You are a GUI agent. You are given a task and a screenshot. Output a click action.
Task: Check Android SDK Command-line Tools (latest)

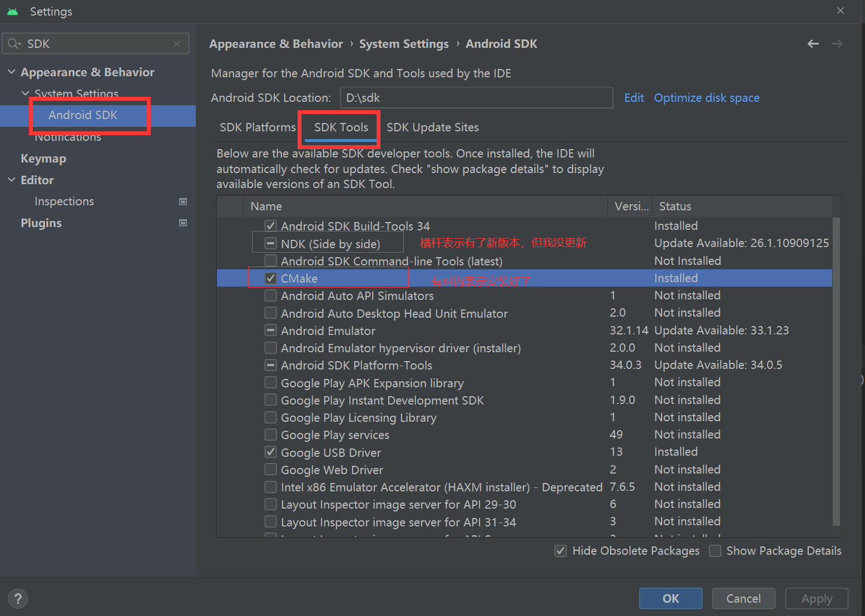coord(270,260)
